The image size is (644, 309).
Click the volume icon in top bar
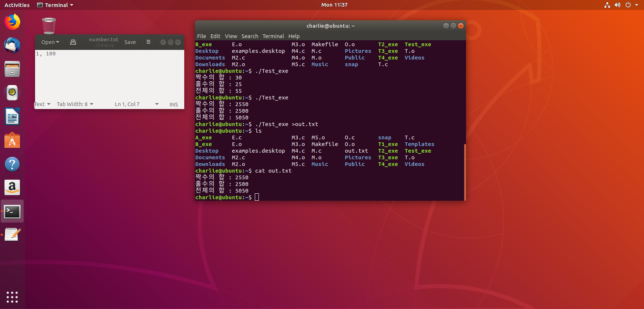(x=617, y=5)
